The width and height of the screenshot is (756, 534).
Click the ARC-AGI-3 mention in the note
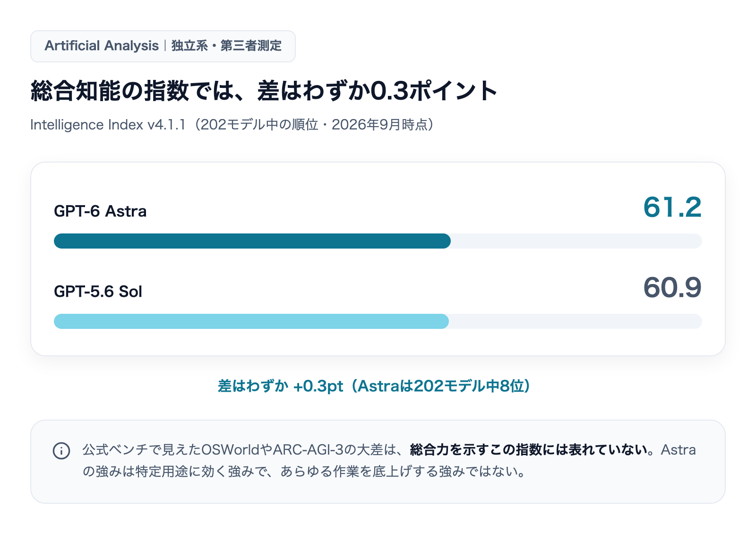click(x=308, y=449)
